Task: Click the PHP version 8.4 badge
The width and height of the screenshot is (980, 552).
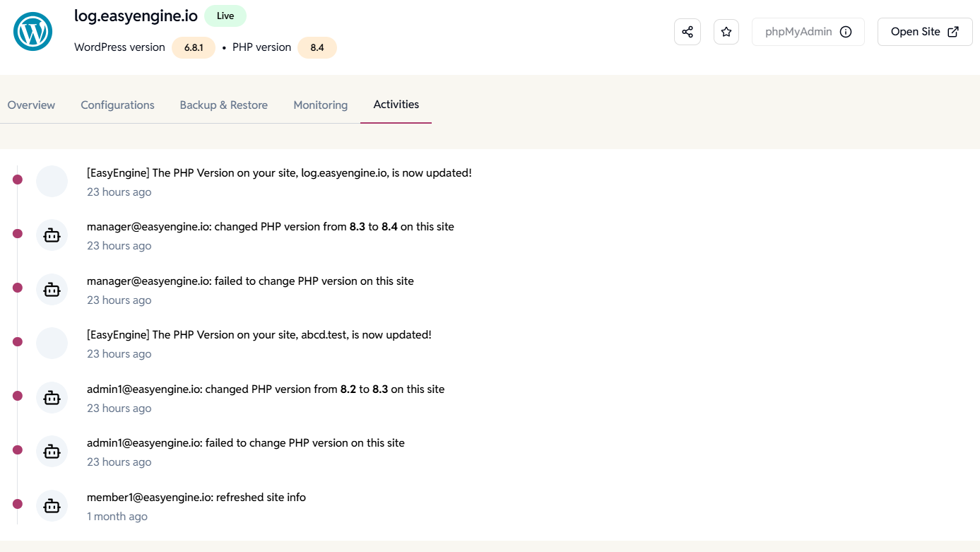Action: click(317, 47)
